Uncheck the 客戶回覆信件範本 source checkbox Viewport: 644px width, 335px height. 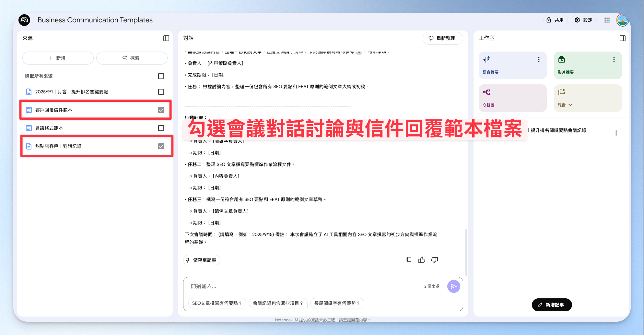pos(161,110)
